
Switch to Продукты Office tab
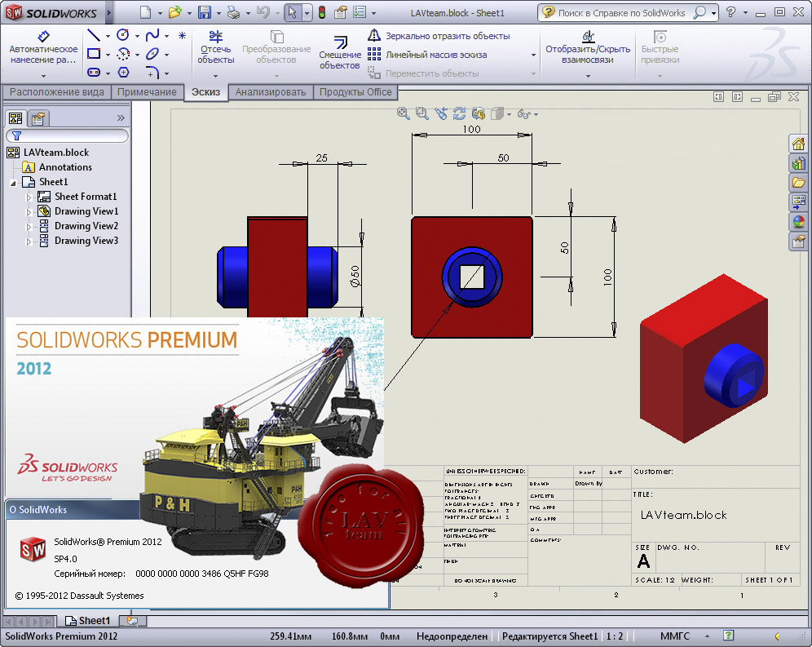click(x=355, y=91)
